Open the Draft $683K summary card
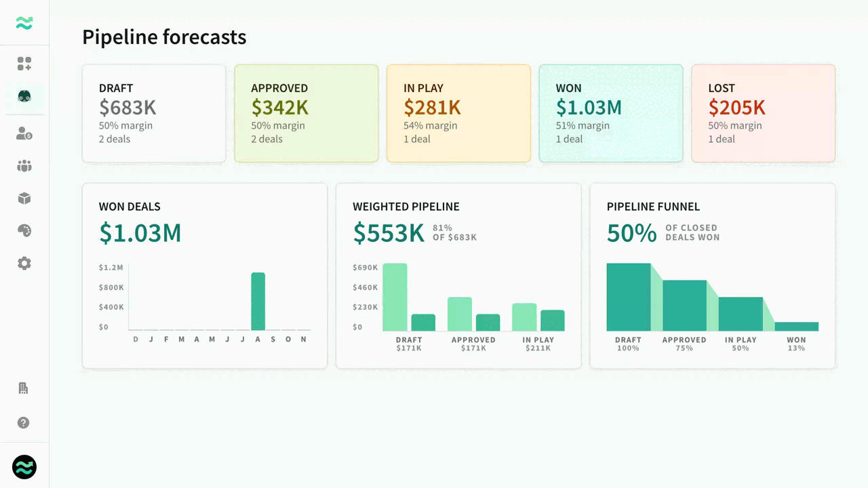 pyautogui.click(x=154, y=113)
